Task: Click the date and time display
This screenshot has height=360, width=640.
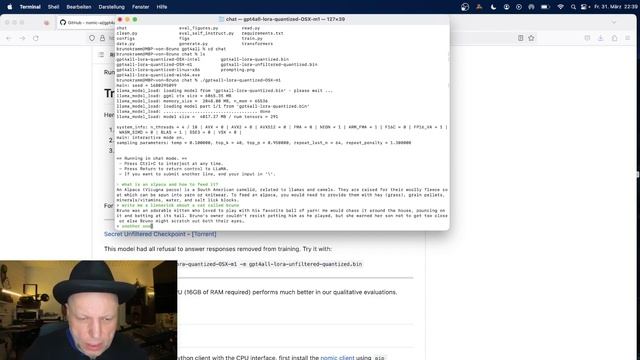Action: [x=615, y=7]
